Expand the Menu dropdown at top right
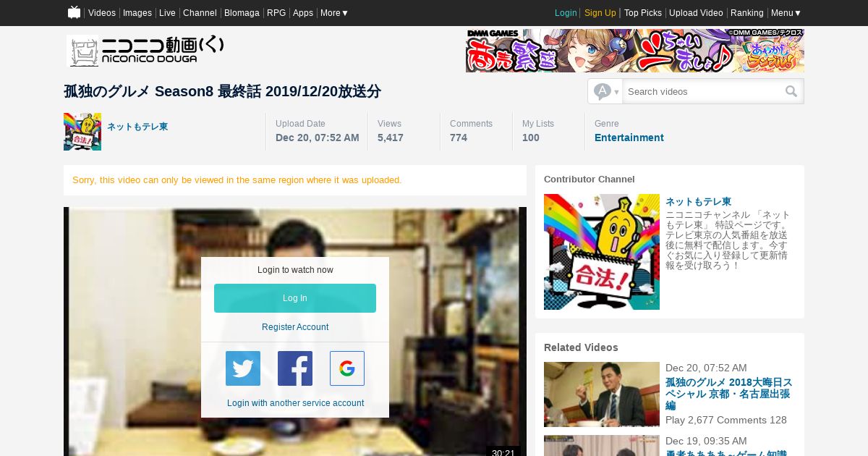Image resolution: width=868 pixels, height=456 pixels. 786,13
